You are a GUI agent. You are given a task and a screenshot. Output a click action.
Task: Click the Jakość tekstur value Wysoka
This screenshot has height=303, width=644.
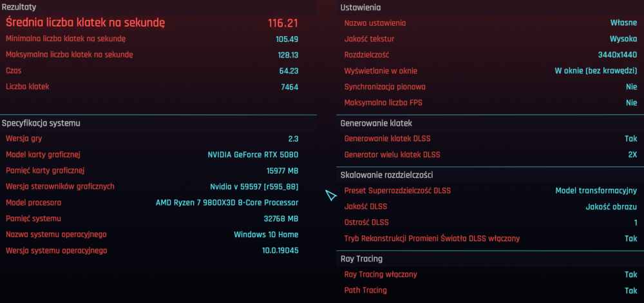pyautogui.click(x=623, y=39)
